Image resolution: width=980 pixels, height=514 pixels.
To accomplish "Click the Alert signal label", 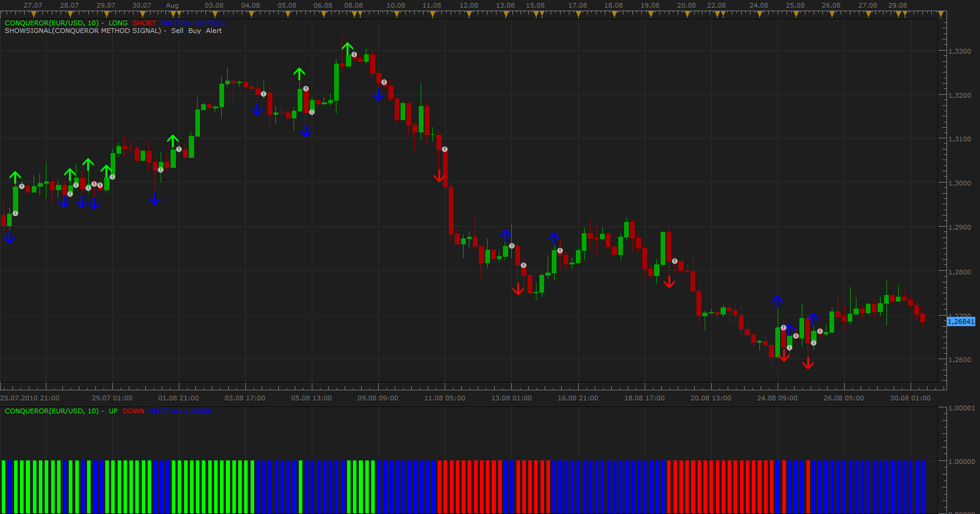I will [214, 31].
